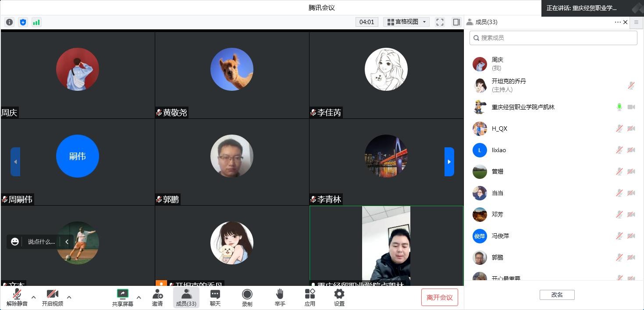Toggle the side panel layout icon
The height and width of the screenshot is (310, 644).
point(456,22)
